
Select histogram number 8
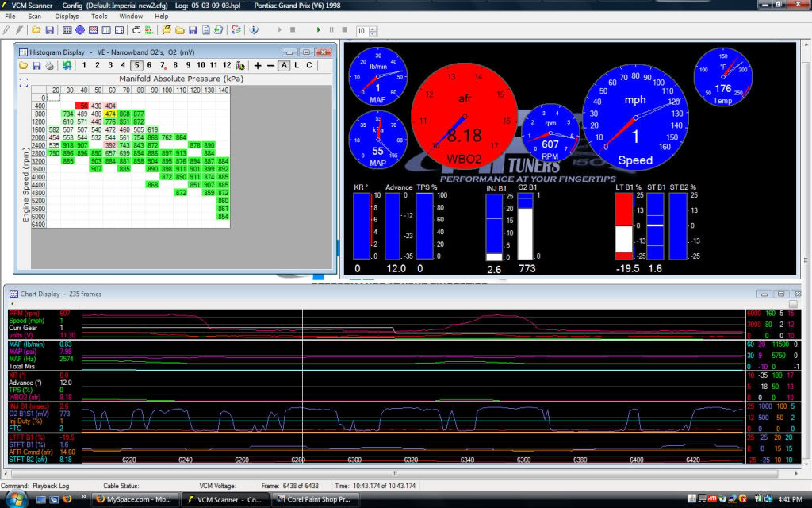coord(175,65)
